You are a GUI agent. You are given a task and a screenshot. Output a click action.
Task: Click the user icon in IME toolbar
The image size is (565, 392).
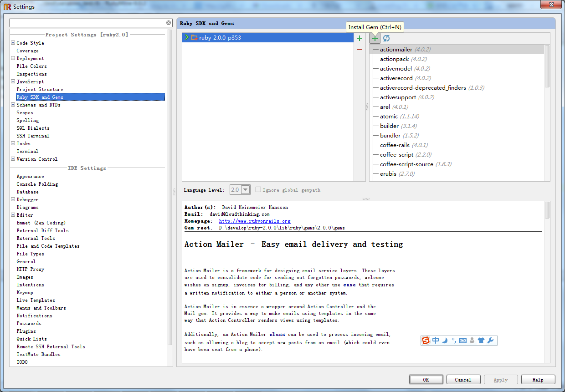(x=472, y=341)
